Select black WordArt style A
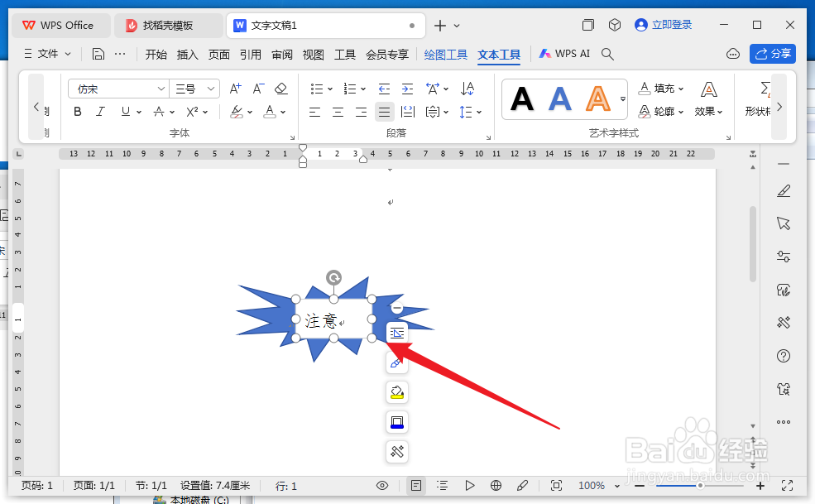 click(522, 98)
